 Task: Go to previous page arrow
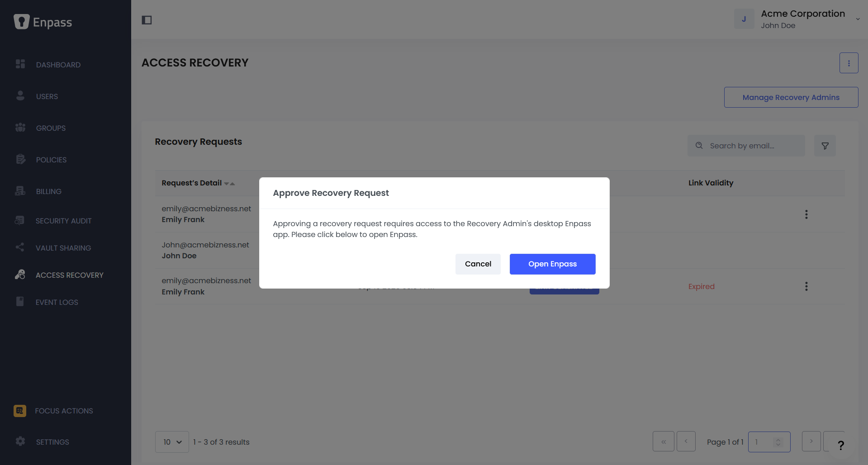(686, 441)
